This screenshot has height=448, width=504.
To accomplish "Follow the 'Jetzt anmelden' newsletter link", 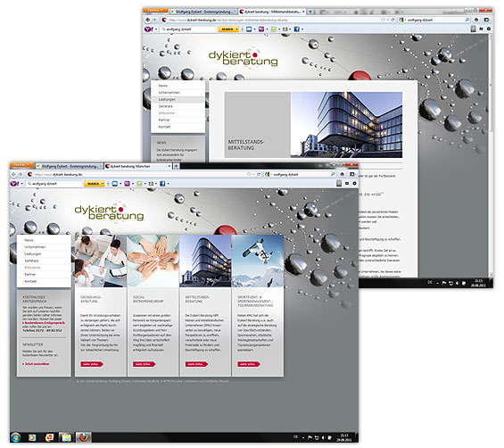I will [37, 364].
